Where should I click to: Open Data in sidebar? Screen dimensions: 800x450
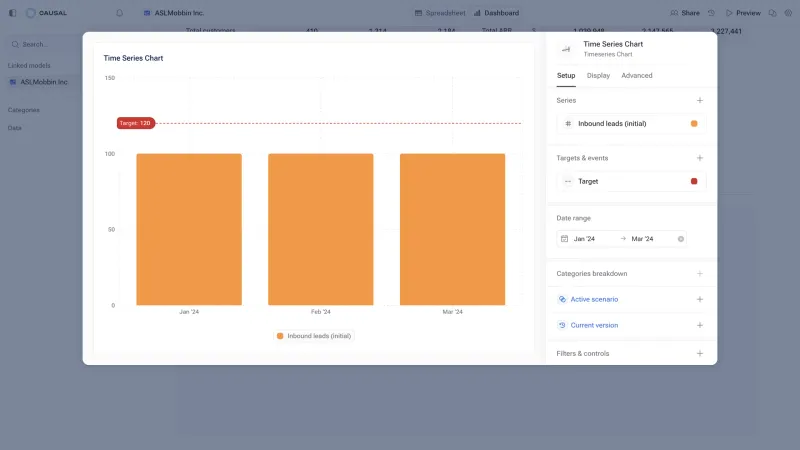[x=15, y=128]
